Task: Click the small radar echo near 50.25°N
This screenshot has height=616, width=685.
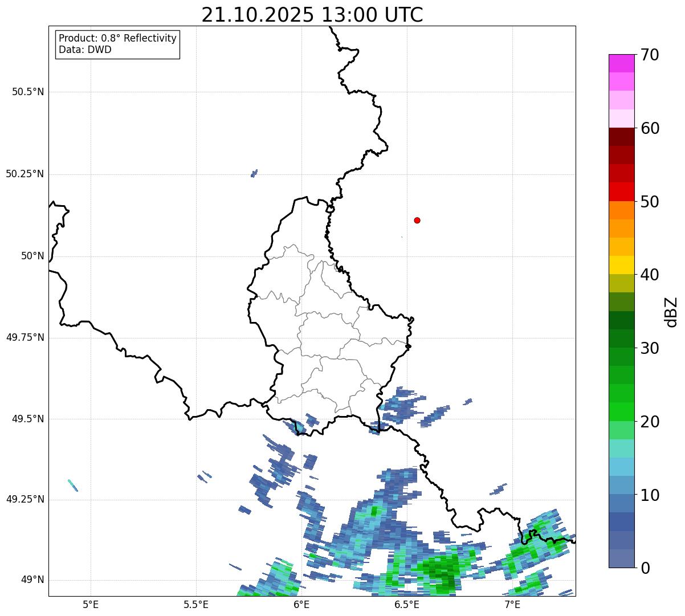Action: pyautogui.click(x=254, y=173)
